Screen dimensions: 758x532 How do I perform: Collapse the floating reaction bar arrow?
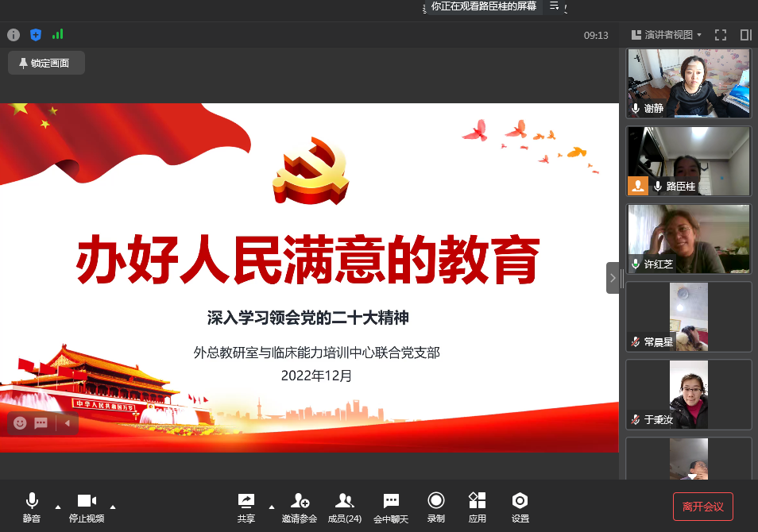(x=67, y=423)
